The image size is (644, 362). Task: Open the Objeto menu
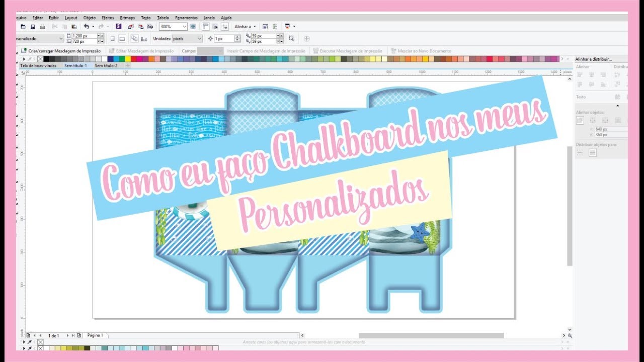[90, 18]
